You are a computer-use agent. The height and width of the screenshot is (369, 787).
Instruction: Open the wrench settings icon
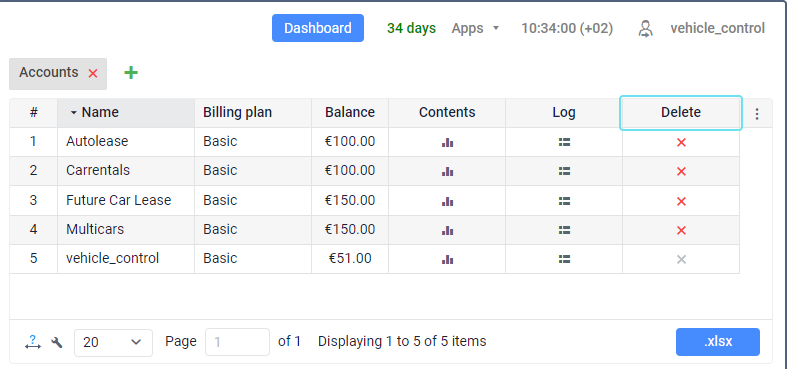(57, 342)
